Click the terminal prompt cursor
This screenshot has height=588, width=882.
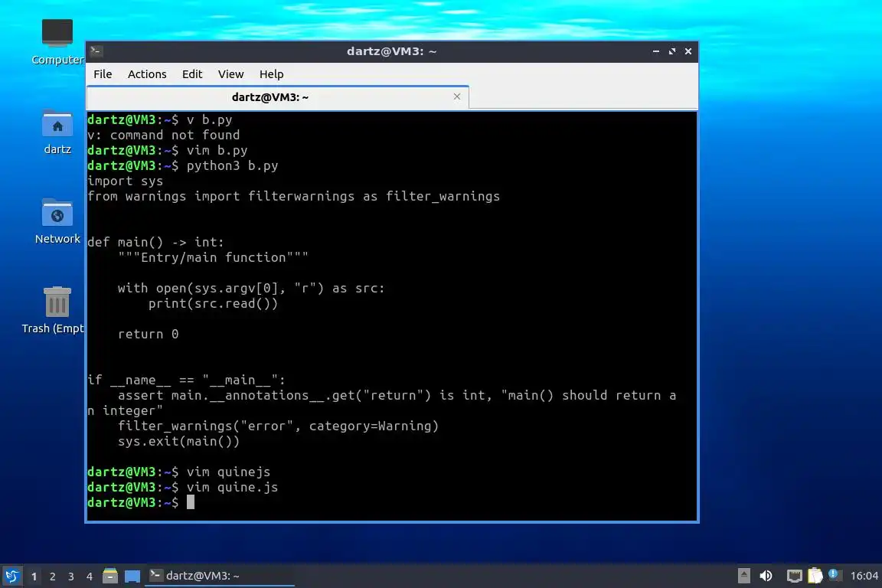pos(191,502)
